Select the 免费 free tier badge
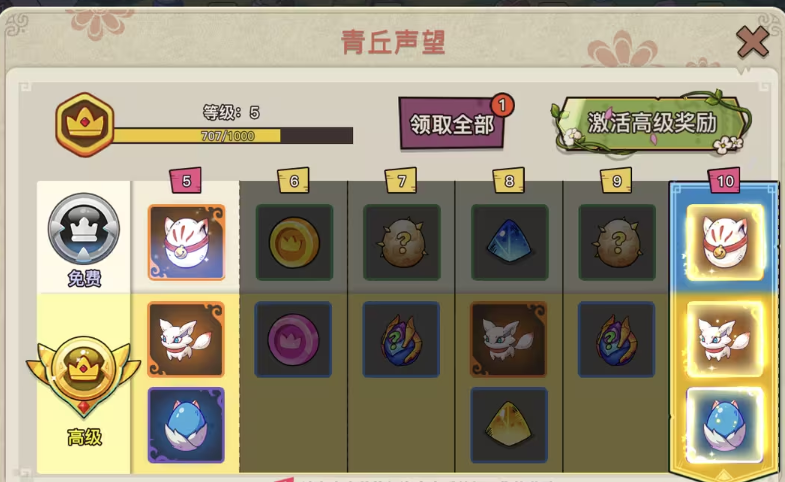 [x=84, y=239]
